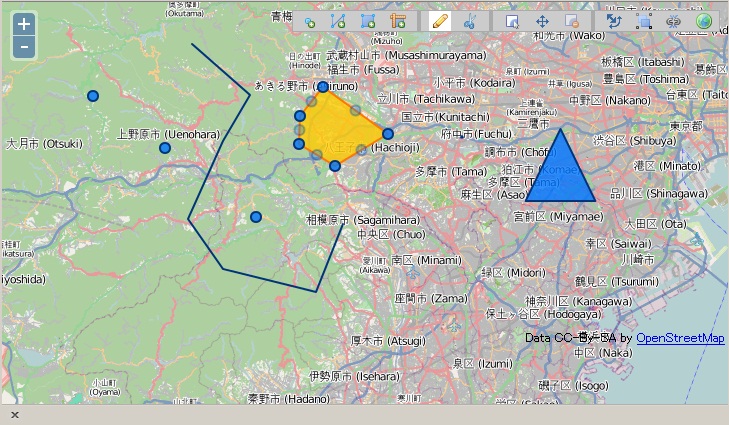Select the scissors split feature tool
The height and width of the screenshot is (425, 729).
[x=468, y=21]
